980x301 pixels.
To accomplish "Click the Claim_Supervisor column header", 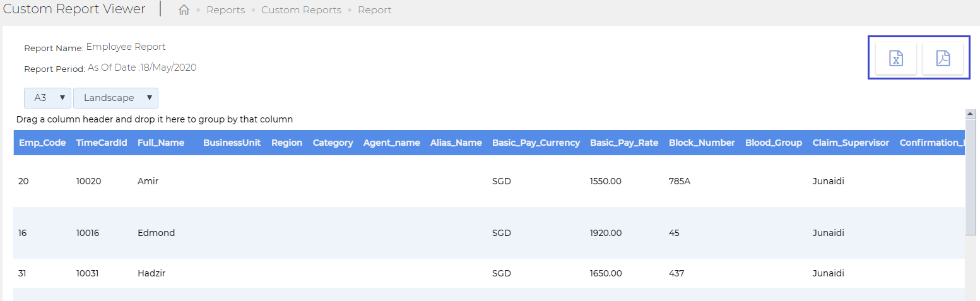I will (851, 143).
